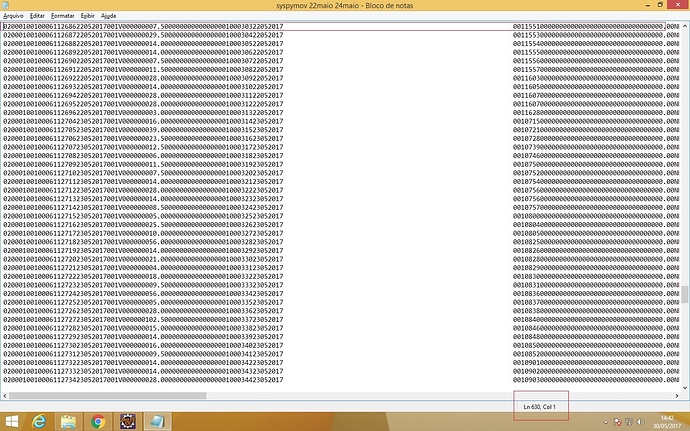Click the status bar text Ln 630, Col 1
Image resolution: width=690 pixels, height=431 pixels.
[540, 407]
